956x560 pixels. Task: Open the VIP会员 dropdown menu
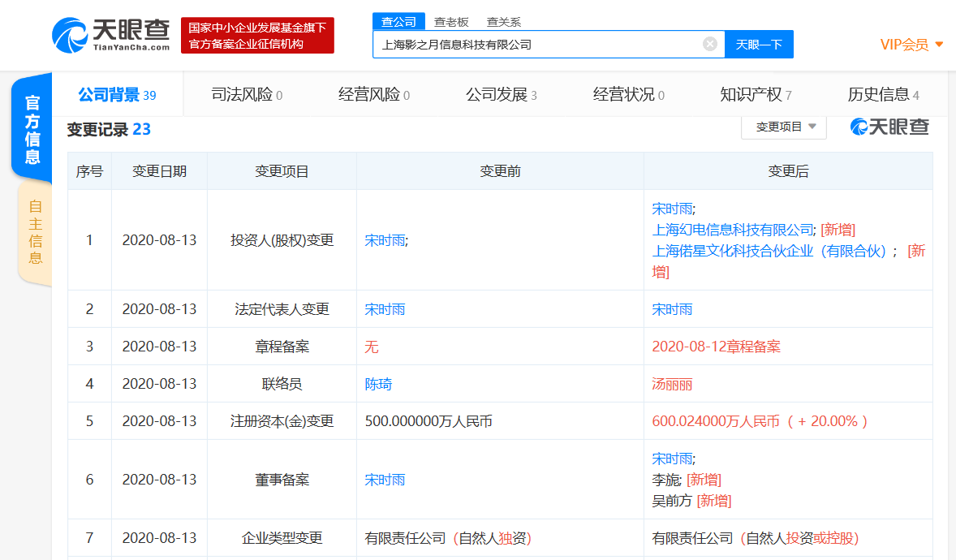911,45
